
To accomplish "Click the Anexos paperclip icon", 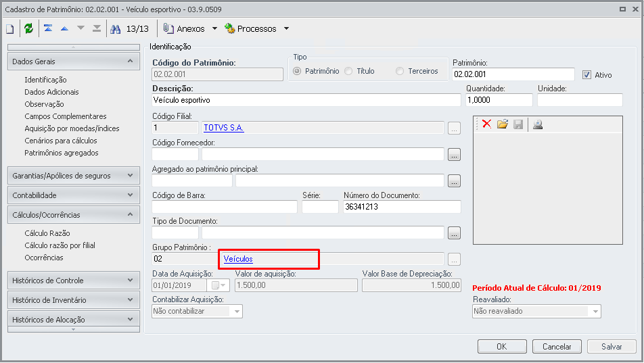I will tap(168, 28).
